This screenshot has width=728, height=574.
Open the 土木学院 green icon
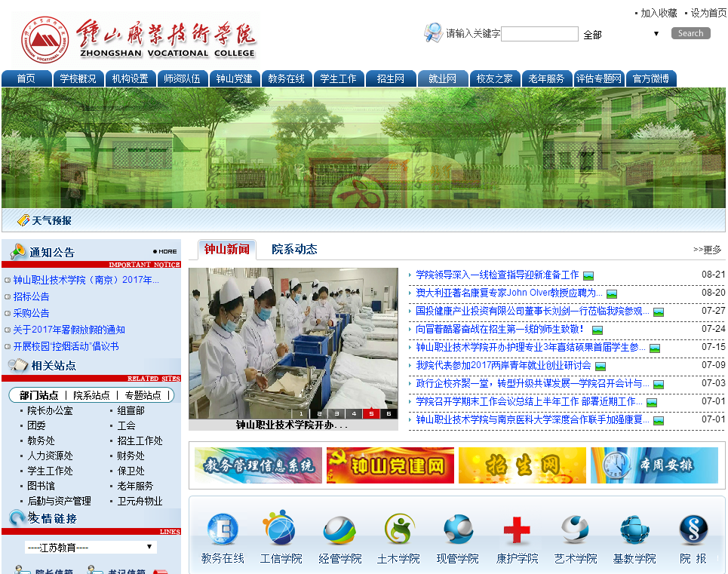click(398, 529)
